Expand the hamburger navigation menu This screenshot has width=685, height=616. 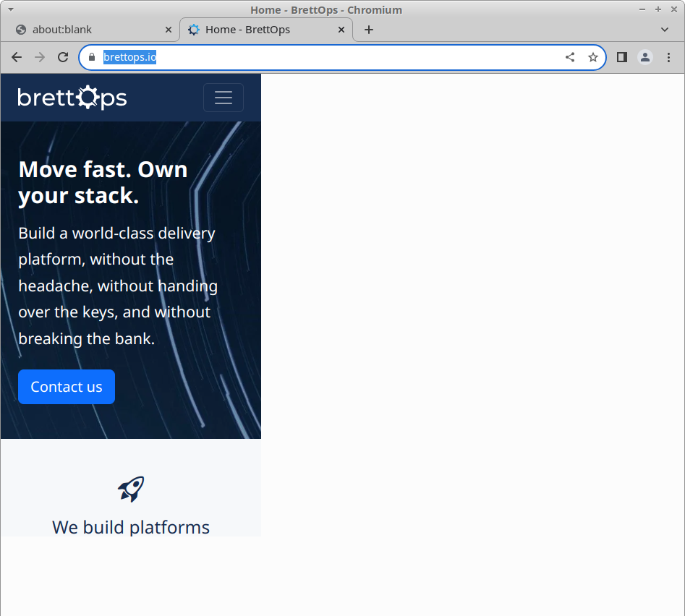[x=224, y=98]
